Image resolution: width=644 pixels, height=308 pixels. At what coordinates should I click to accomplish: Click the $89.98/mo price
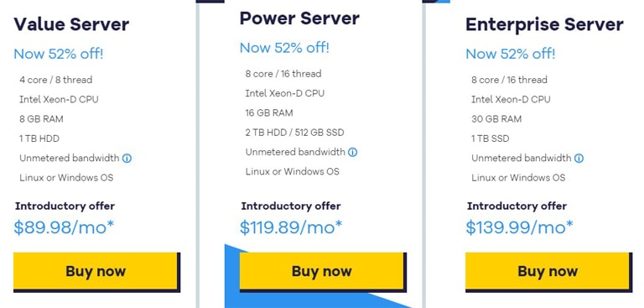coord(64,227)
